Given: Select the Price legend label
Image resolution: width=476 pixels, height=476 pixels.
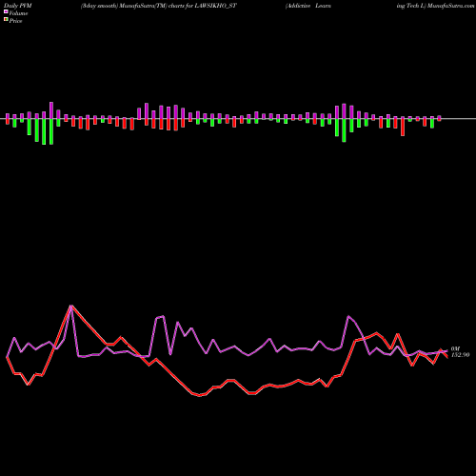Looking at the screenshot, I should 15,21.
